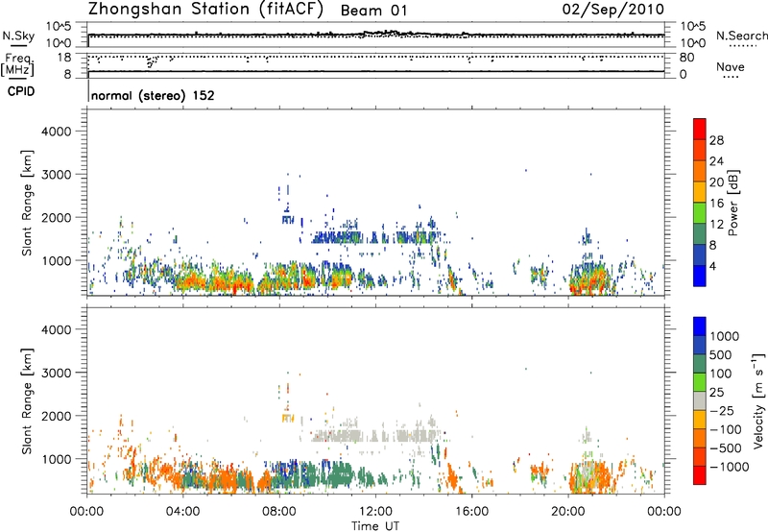The height and width of the screenshot is (532, 768).
Task: Click the 2000 km tick in velocity panel
Action: click(x=56, y=416)
